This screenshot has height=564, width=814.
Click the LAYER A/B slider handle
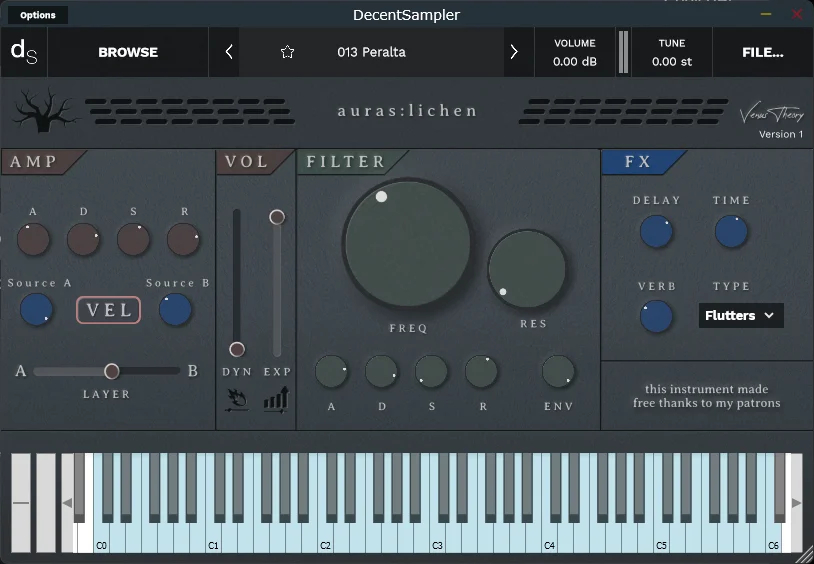(x=112, y=371)
